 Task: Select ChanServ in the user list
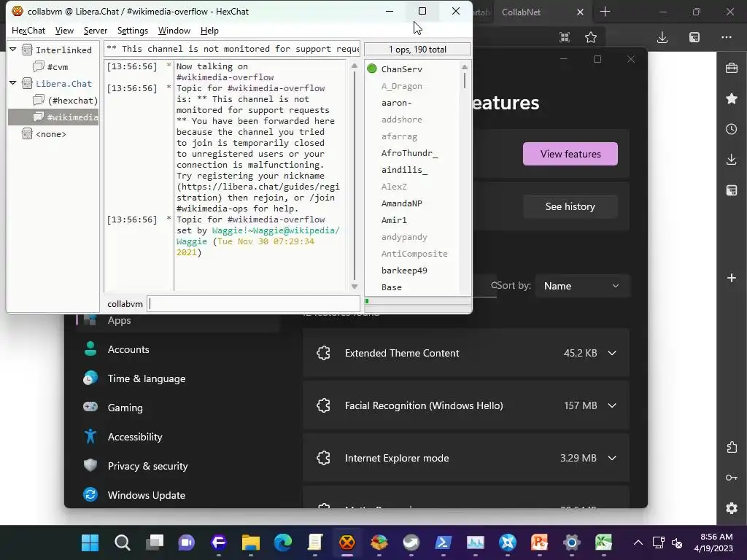pyautogui.click(x=402, y=69)
